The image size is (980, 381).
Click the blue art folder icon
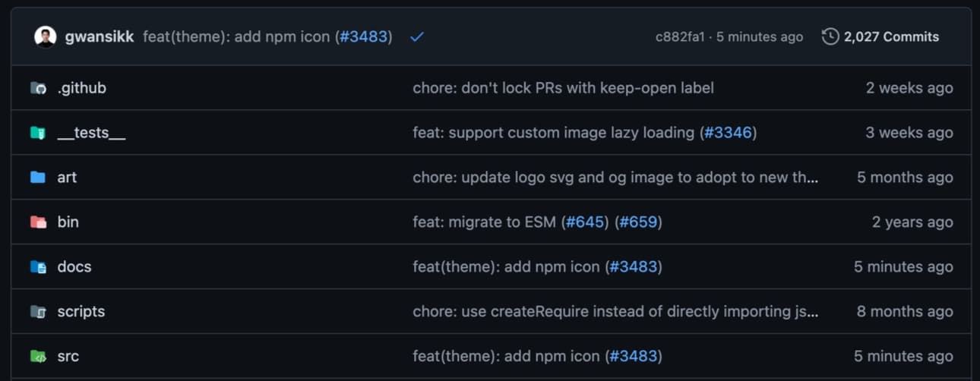[x=38, y=178]
